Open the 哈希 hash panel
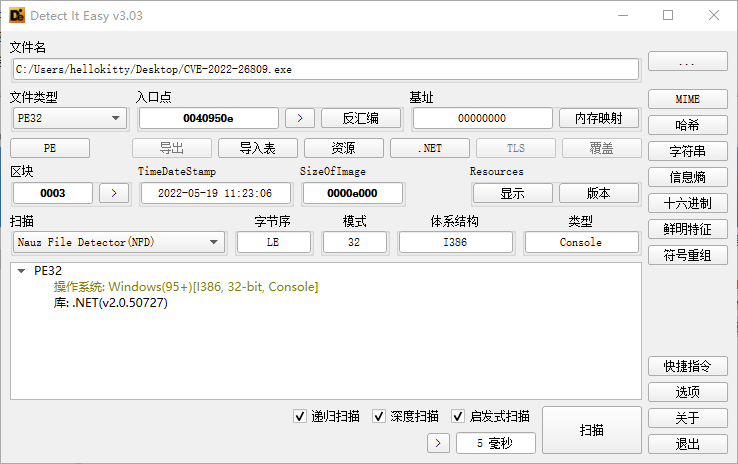 (x=686, y=125)
